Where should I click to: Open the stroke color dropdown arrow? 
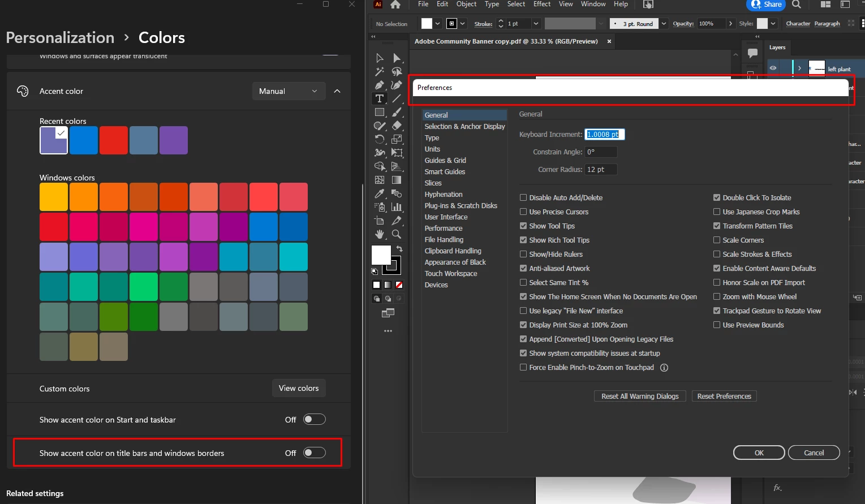(x=463, y=24)
